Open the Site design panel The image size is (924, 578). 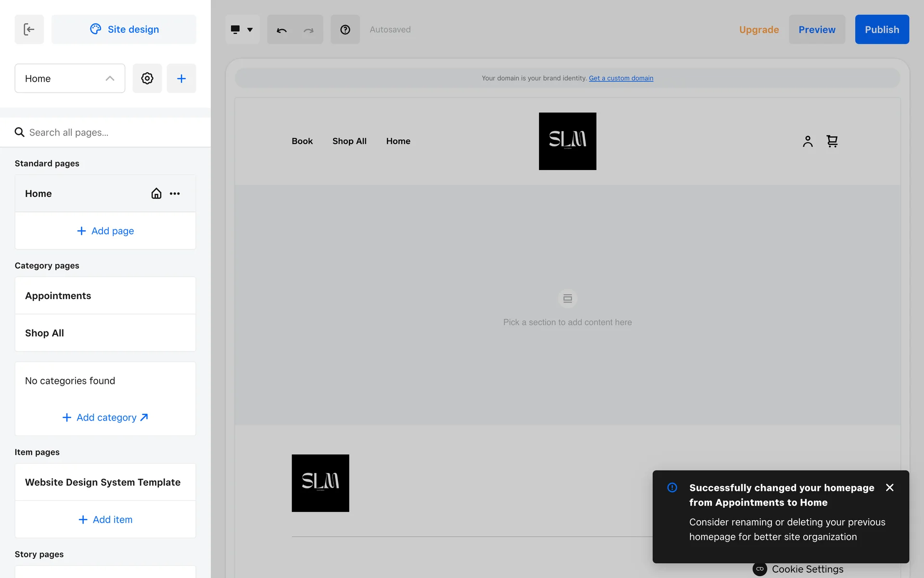click(124, 29)
